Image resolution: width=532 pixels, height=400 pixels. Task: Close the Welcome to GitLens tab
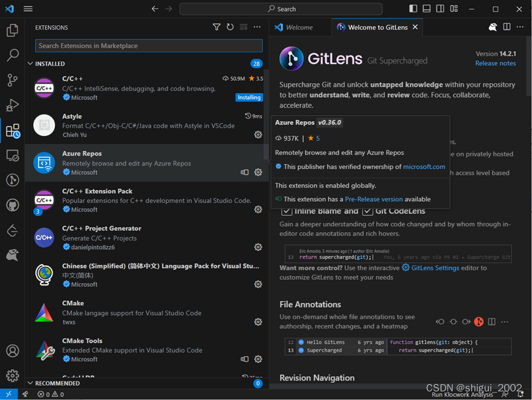415,27
